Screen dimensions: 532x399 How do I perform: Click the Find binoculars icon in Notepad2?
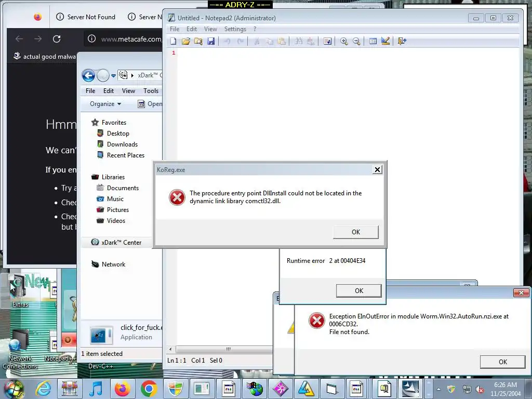[x=299, y=41]
